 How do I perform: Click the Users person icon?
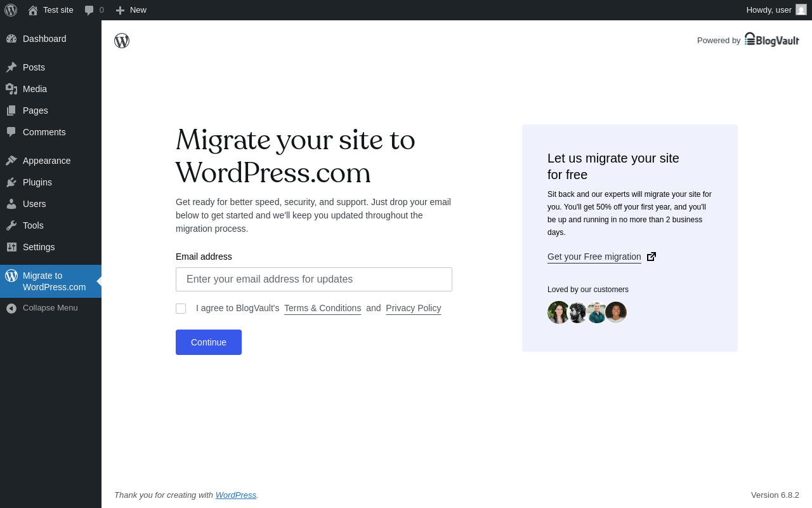click(11, 204)
